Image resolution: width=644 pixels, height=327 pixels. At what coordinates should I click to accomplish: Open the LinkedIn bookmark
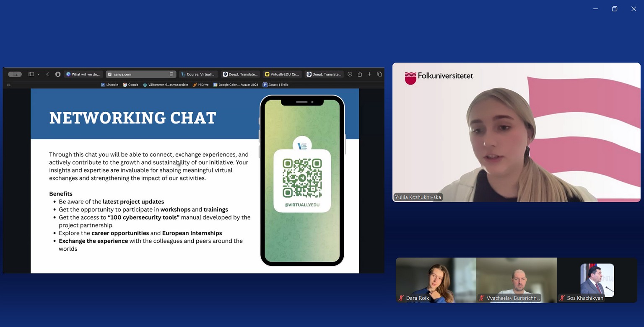click(x=109, y=85)
